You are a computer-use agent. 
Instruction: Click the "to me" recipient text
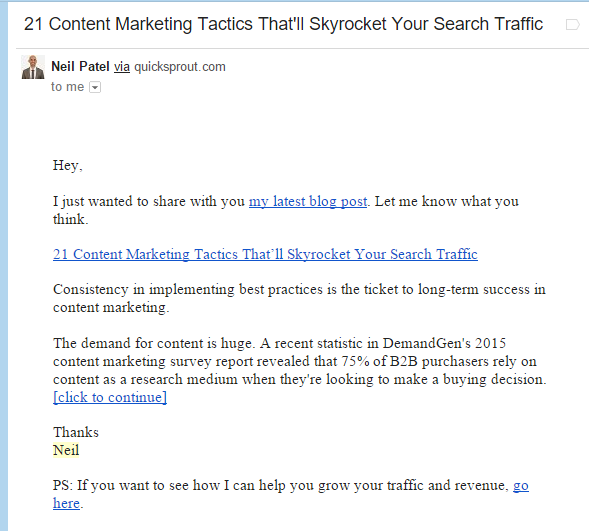click(x=67, y=87)
